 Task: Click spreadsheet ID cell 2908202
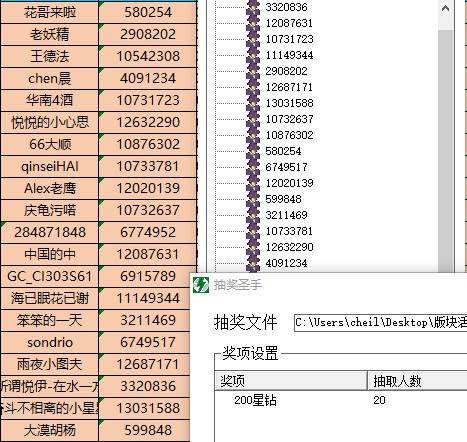[148, 34]
